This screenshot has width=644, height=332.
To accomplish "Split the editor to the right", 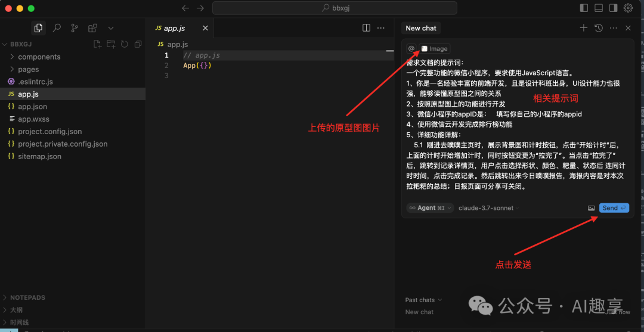I will point(366,28).
